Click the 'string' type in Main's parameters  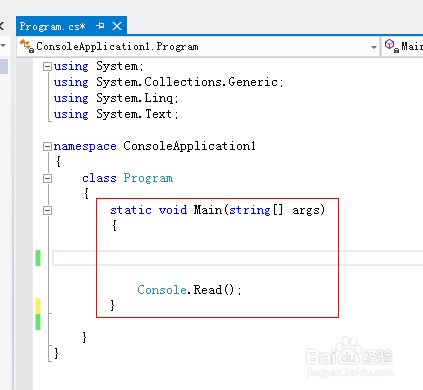coord(249,210)
